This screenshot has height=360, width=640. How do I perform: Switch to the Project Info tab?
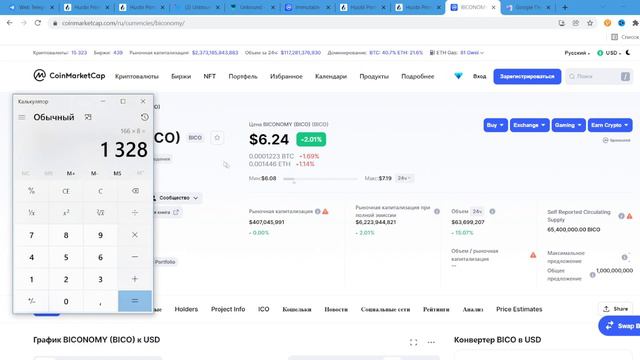(228, 309)
